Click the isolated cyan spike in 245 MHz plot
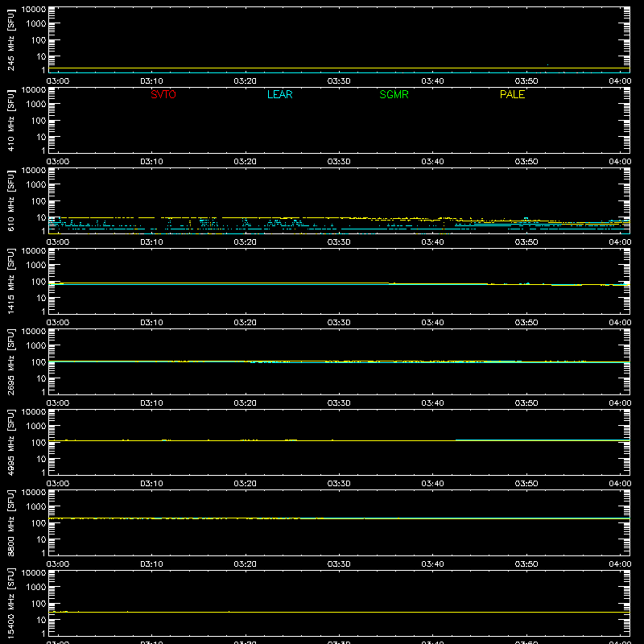This screenshot has height=644, width=644. tap(547, 65)
